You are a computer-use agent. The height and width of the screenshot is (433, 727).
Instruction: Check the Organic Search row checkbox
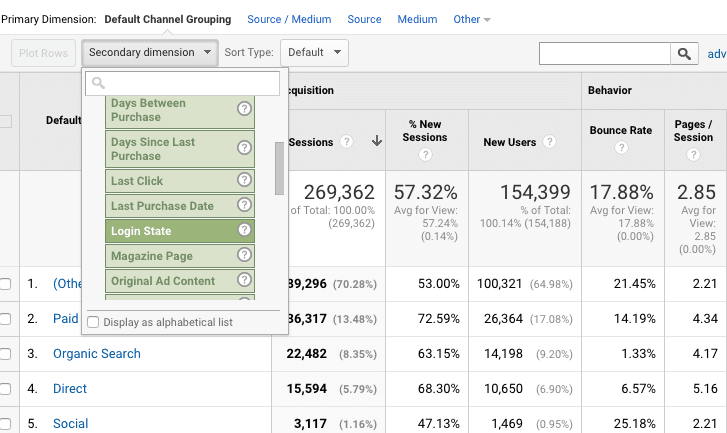5,353
